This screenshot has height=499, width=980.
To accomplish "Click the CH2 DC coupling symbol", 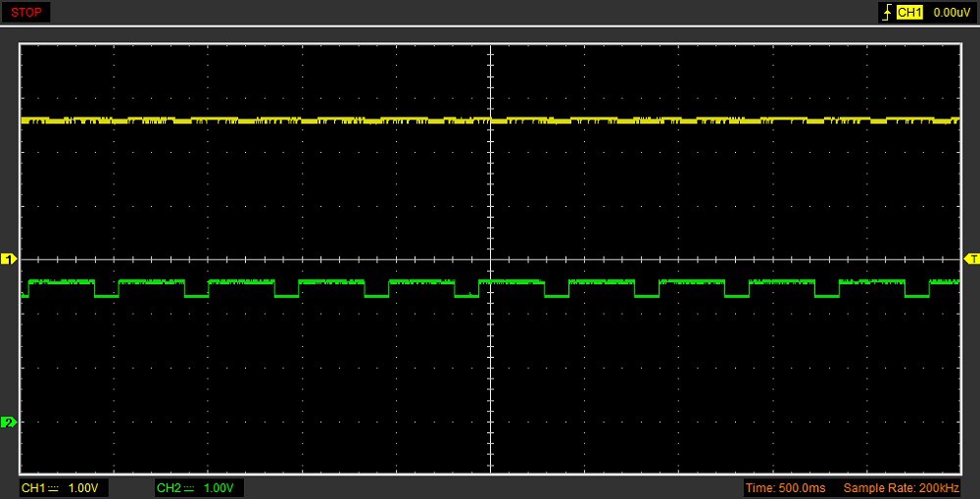I will pos(189,488).
